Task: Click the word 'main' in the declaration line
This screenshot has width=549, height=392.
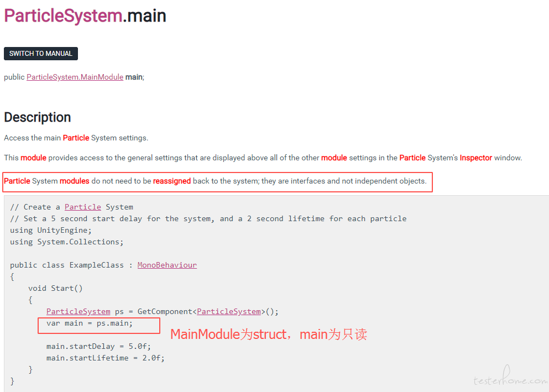Action: coord(134,77)
